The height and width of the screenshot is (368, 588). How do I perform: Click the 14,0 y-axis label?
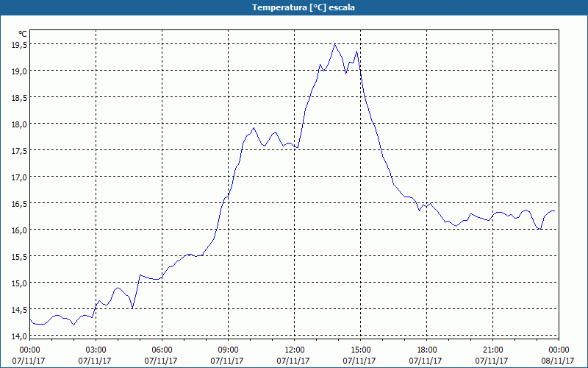19,336
